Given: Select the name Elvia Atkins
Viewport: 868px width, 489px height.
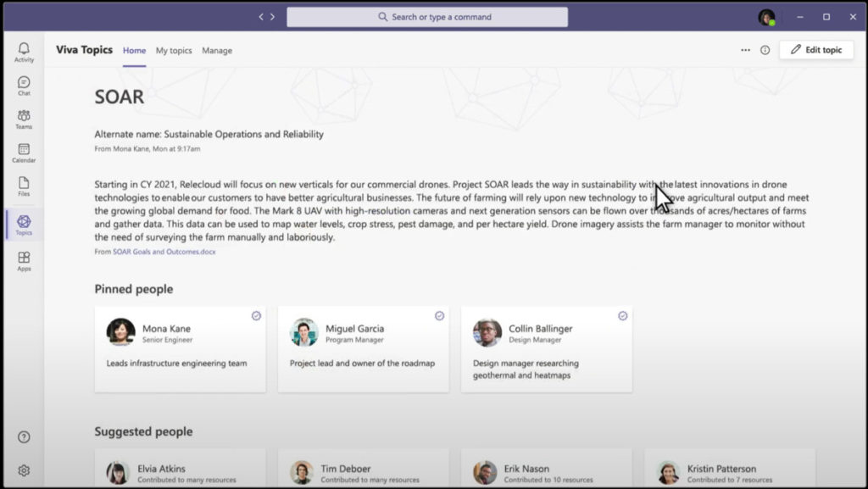Looking at the screenshot, I should tap(162, 469).
